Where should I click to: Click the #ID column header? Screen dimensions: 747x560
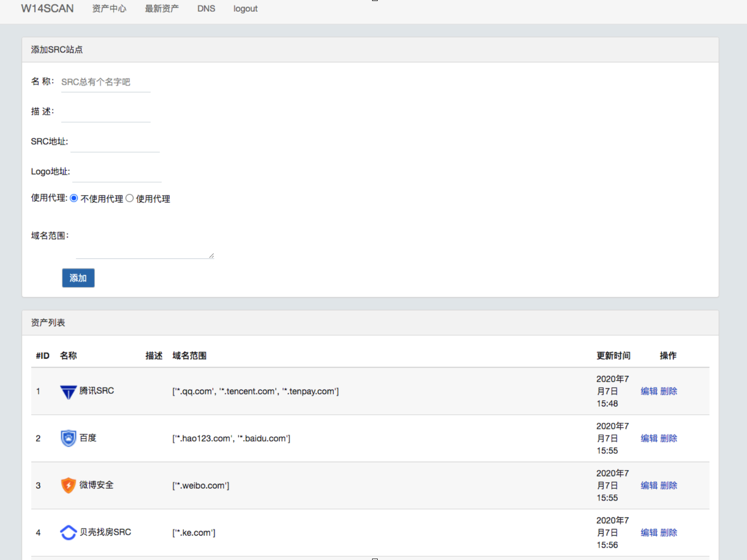tap(43, 356)
